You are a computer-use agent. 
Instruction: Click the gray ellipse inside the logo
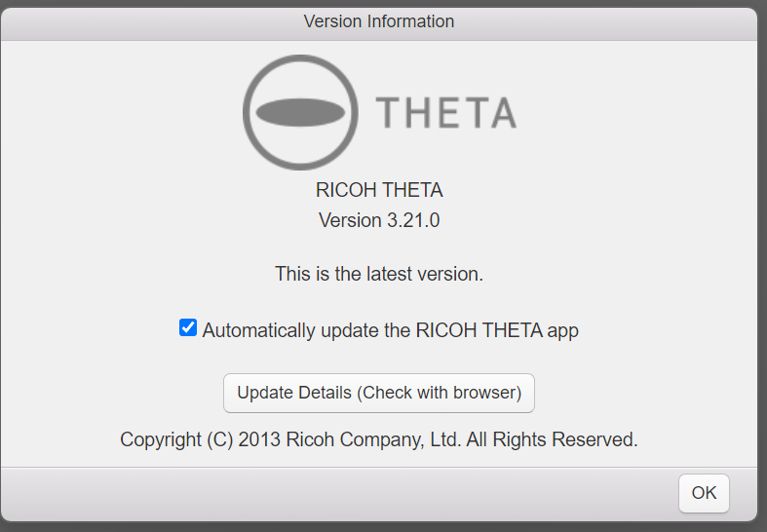[x=300, y=112]
